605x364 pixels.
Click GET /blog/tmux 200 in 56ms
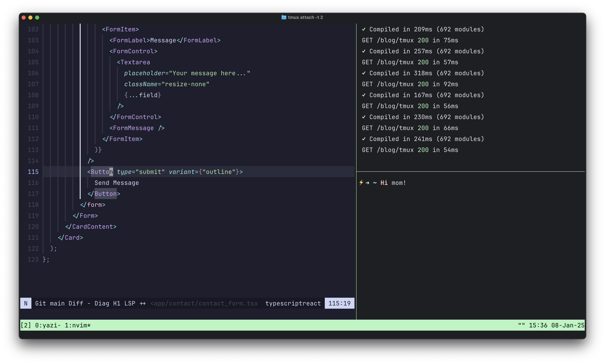click(410, 106)
